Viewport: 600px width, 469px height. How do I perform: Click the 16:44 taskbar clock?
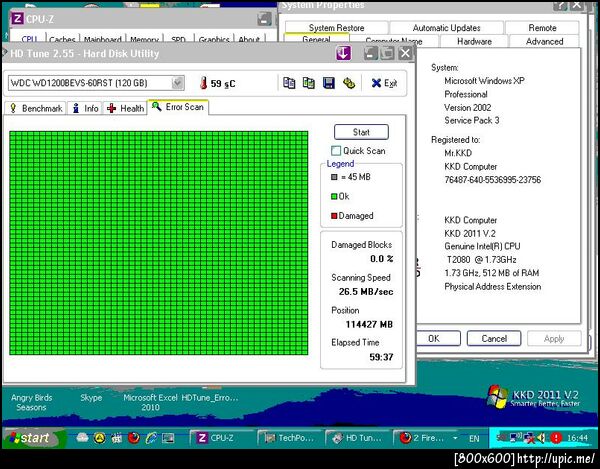[577, 438]
